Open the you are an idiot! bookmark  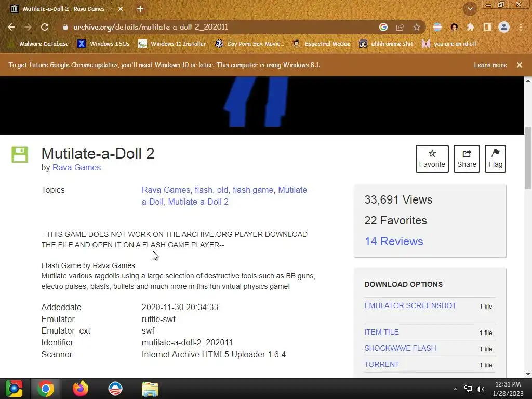pos(449,44)
